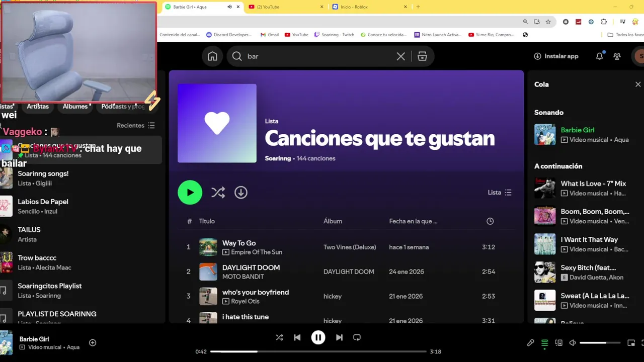The image size is (644, 362).
Task: Toggle repeat in the player bar
Action: pos(357,337)
